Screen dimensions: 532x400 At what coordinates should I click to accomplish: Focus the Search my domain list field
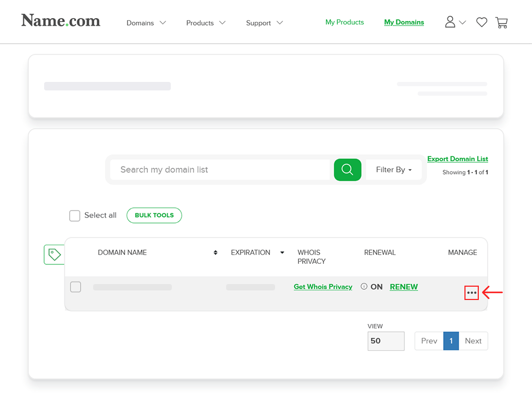pos(220,170)
